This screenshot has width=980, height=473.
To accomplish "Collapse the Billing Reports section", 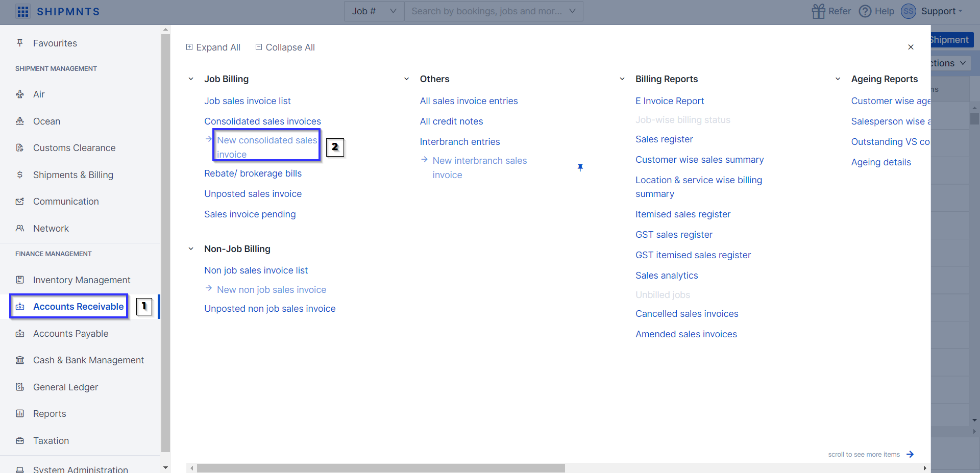I will [622, 79].
